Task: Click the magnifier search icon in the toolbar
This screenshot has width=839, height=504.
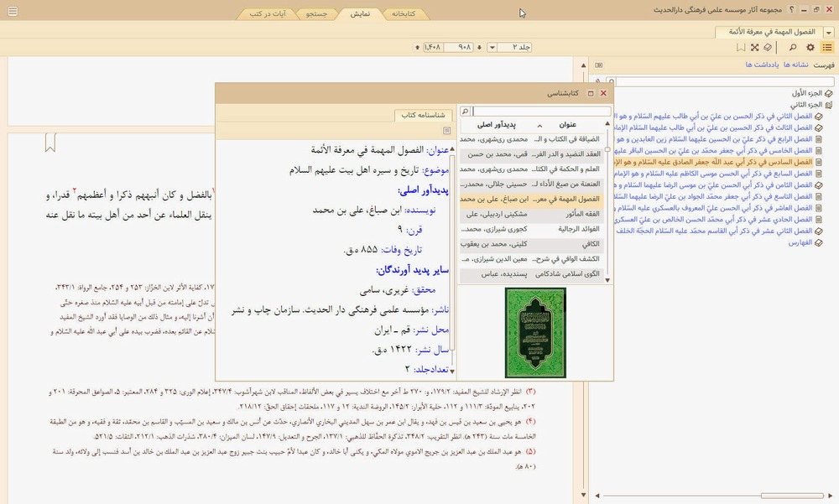Action: pos(792,48)
